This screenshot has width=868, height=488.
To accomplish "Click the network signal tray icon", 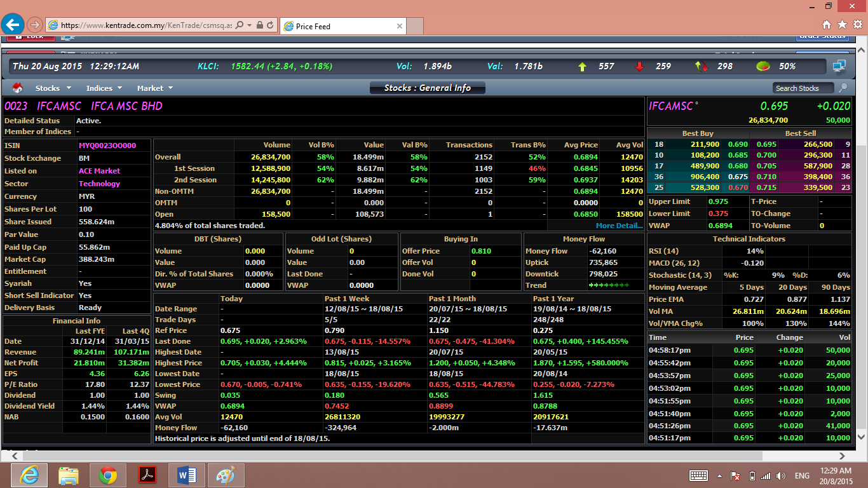I will 766,475.
